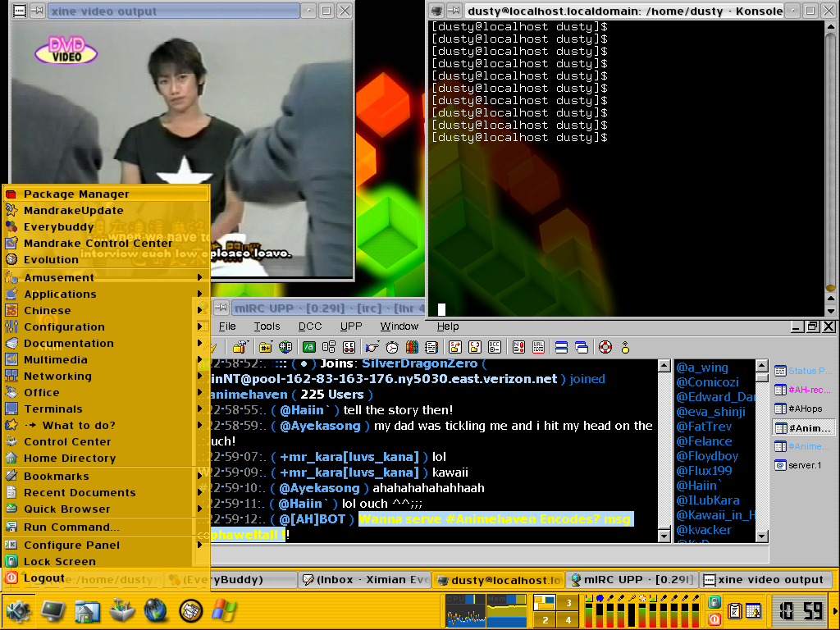840x630 pixels.
Task: Open xine window operations menu button
Action: (x=20, y=11)
